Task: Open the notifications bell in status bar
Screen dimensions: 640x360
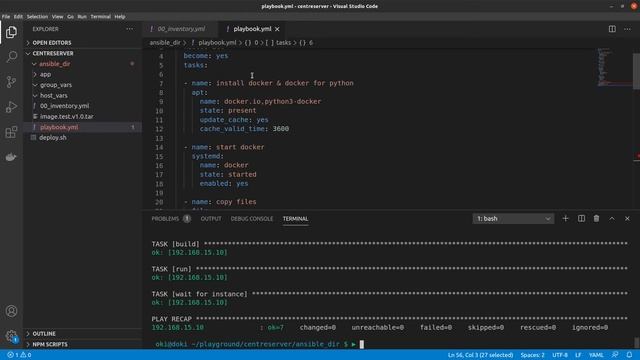Action: [629, 355]
